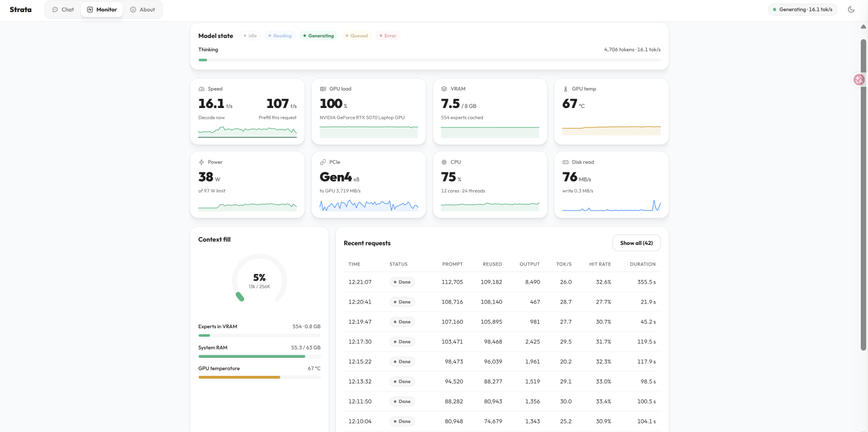The image size is (868, 432).
Task: Click the GPU temp thermometer icon
Action: (x=565, y=89)
